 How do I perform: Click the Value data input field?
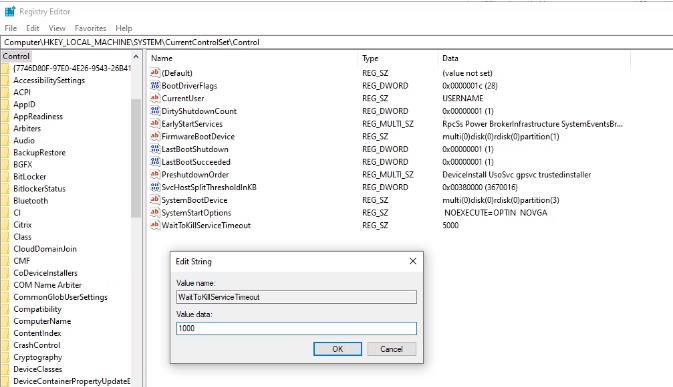click(x=296, y=328)
